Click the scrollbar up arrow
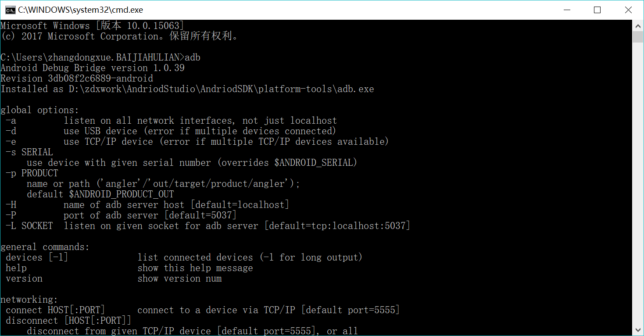Screen dimensions: 644x336 click(638, 25)
